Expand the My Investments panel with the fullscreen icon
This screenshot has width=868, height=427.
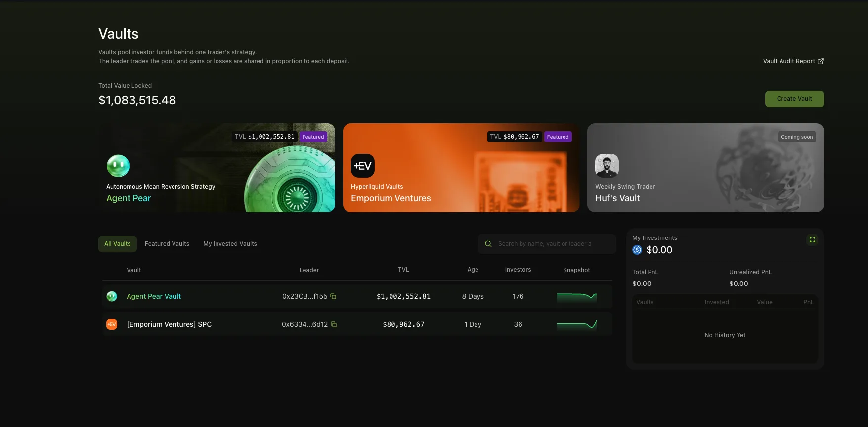(812, 240)
